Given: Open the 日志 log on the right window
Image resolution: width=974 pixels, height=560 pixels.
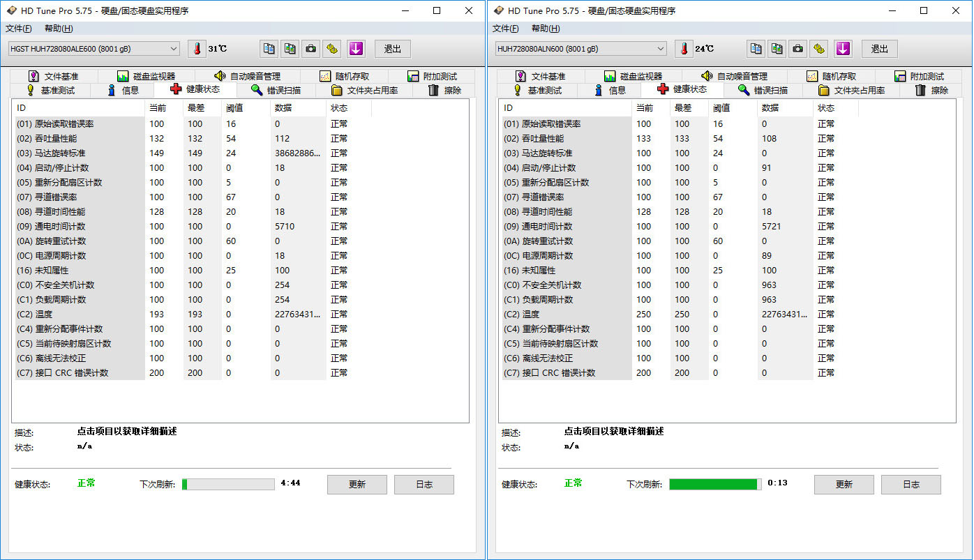Looking at the screenshot, I should pos(911,484).
